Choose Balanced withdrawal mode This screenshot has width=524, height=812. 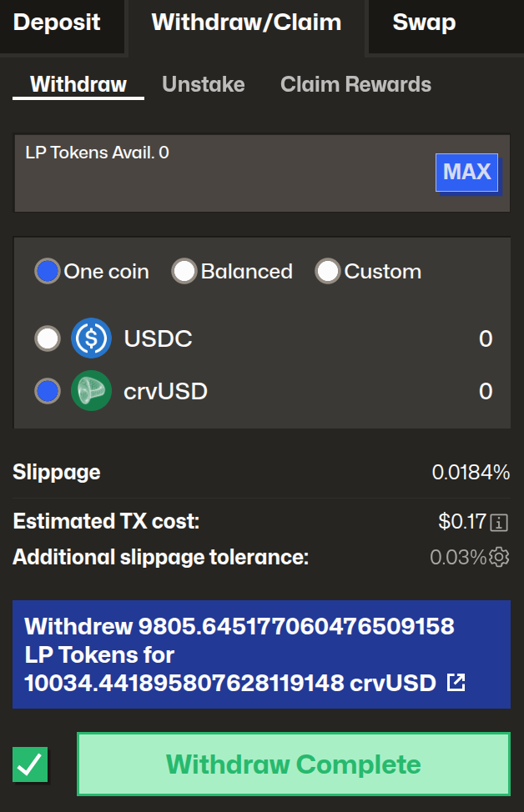(184, 271)
